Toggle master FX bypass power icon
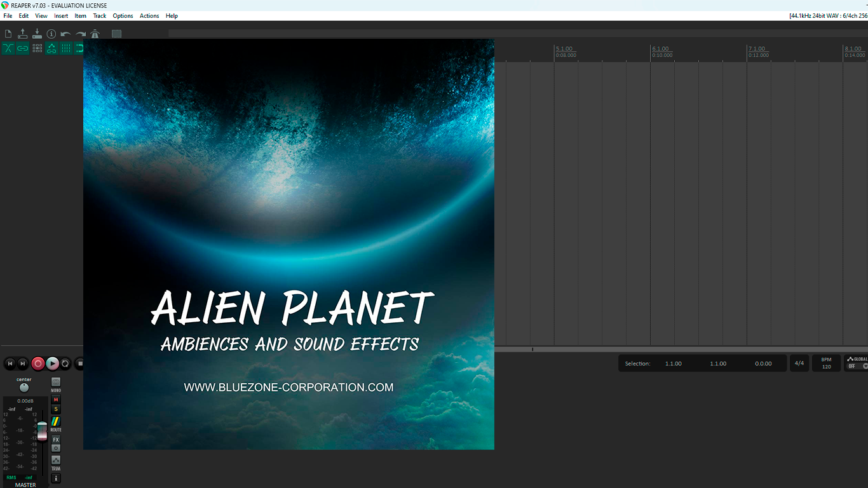Screen dimensions: 868x488 coord(56,448)
